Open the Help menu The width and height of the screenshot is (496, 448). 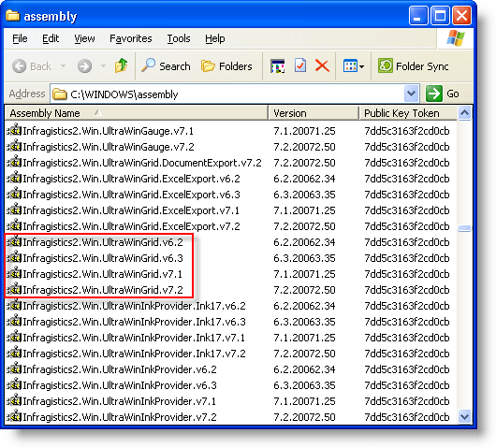(x=215, y=38)
